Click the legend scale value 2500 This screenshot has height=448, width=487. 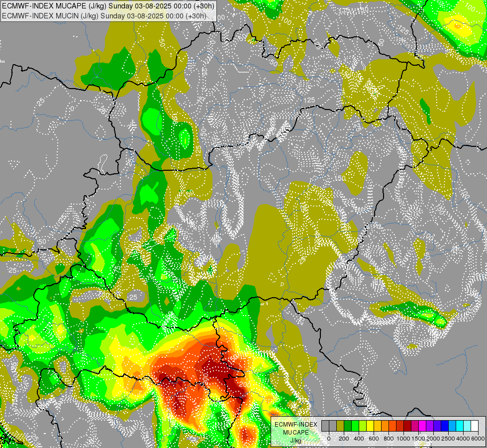[x=448, y=439]
